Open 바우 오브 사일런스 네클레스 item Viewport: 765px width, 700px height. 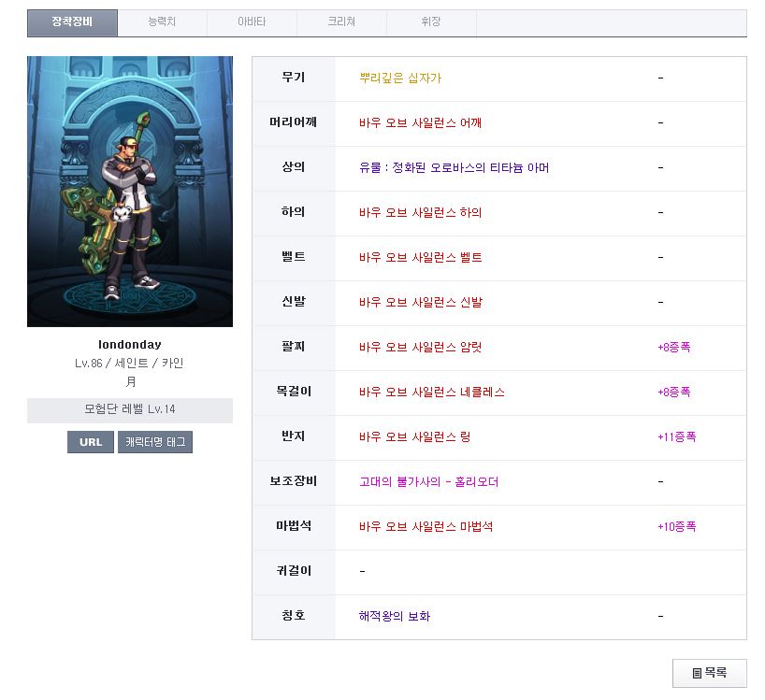[x=431, y=393]
